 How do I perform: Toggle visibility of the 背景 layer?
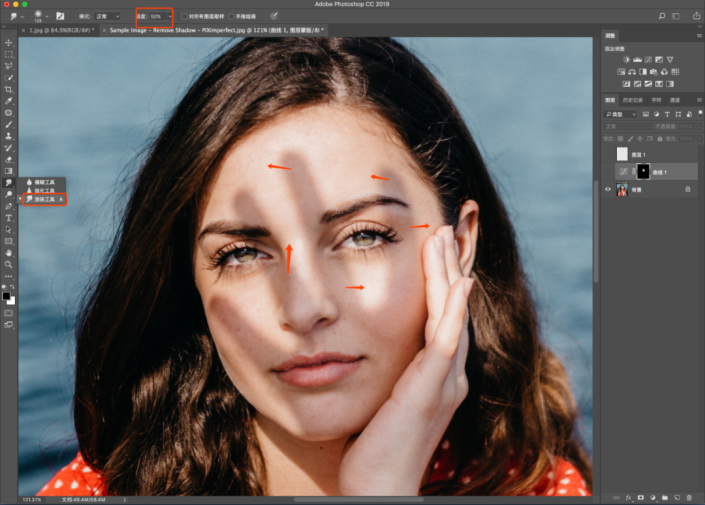pos(608,188)
